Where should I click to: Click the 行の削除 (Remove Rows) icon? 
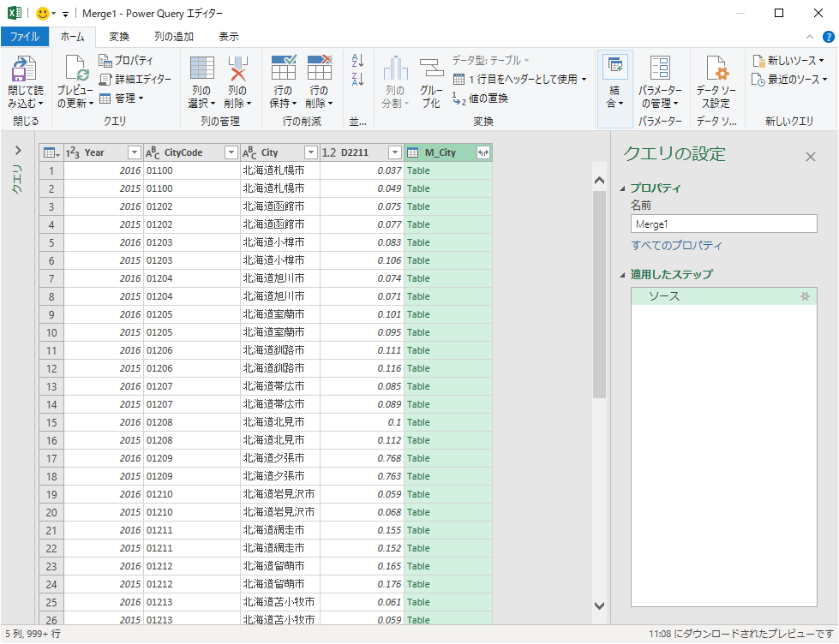point(319,69)
